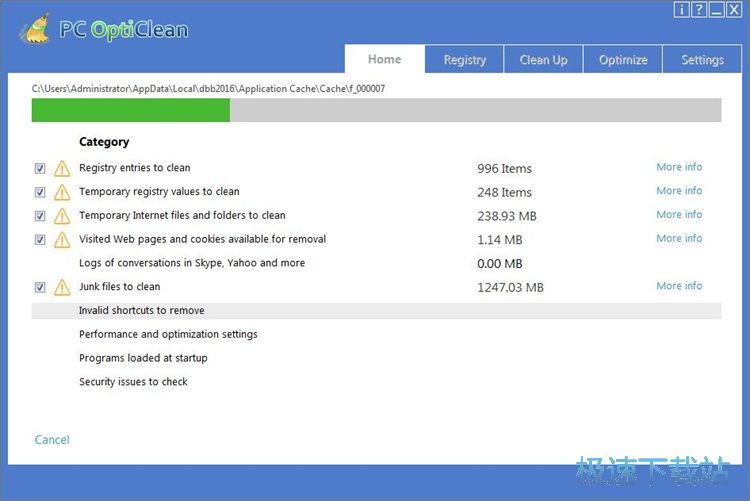The height and width of the screenshot is (501, 750).
Task: Switch to the Home tab
Action: pos(385,59)
